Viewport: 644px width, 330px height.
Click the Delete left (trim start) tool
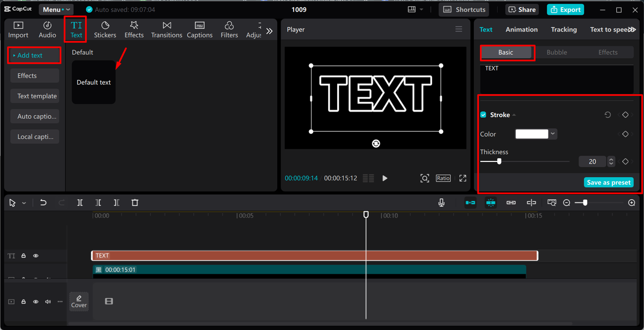[98, 202]
